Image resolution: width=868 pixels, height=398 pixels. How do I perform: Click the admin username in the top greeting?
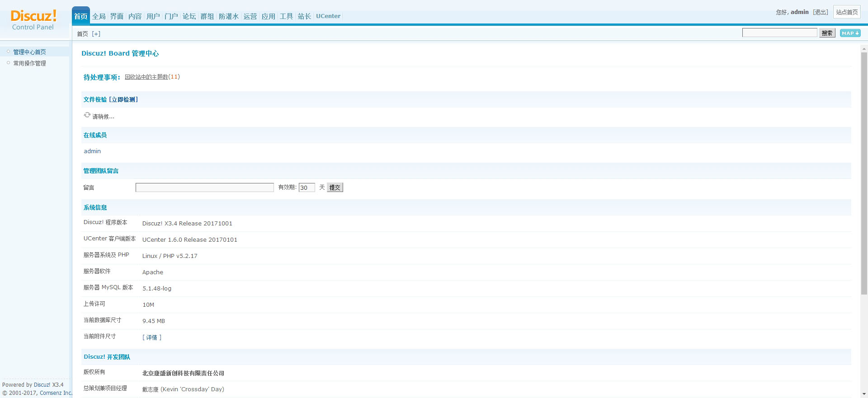click(x=800, y=12)
